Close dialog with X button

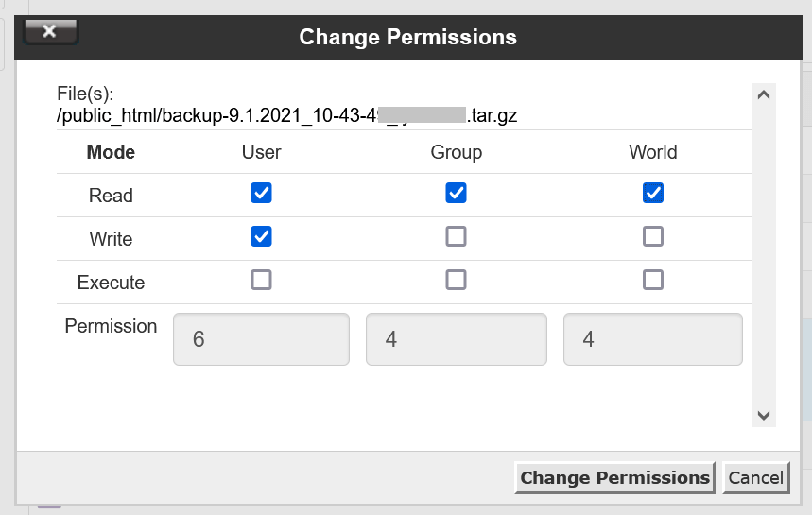tap(49, 32)
